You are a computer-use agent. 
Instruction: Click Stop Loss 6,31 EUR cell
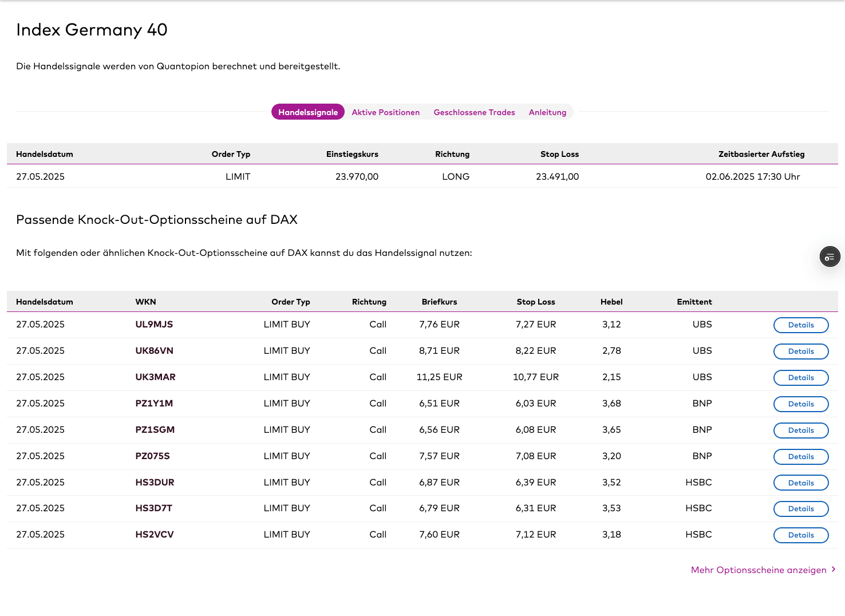536,508
